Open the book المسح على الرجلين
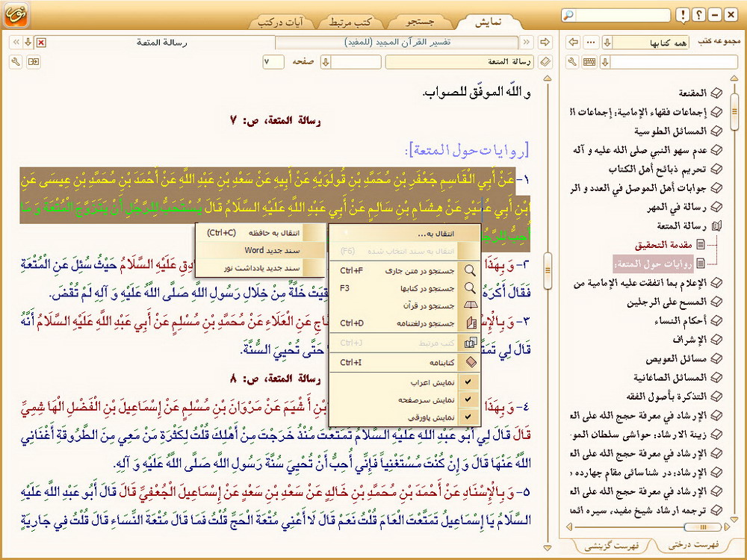Viewport: 747px width, 560px height. click(x=666, y=302)
